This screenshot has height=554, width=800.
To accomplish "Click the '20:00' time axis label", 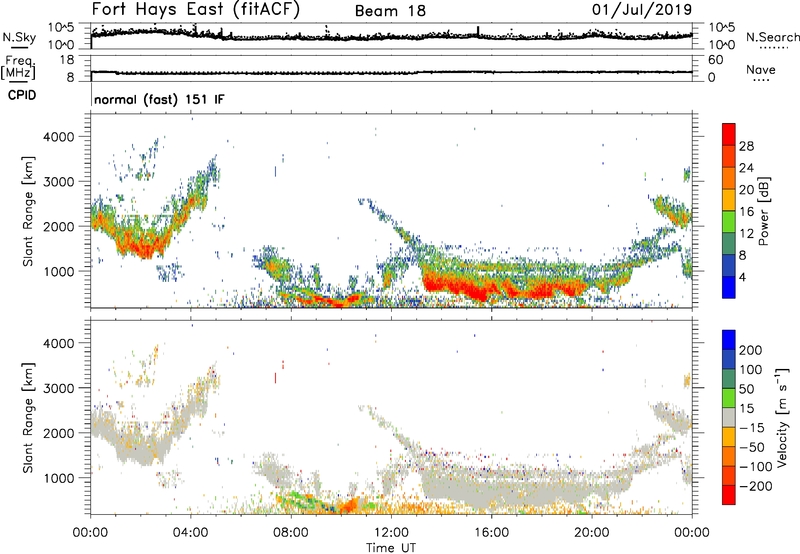I will pos(592,533).
